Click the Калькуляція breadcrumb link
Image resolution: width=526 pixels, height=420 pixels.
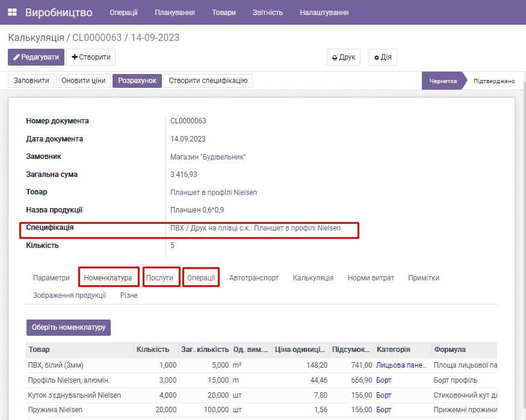click(x=36, y=37)
